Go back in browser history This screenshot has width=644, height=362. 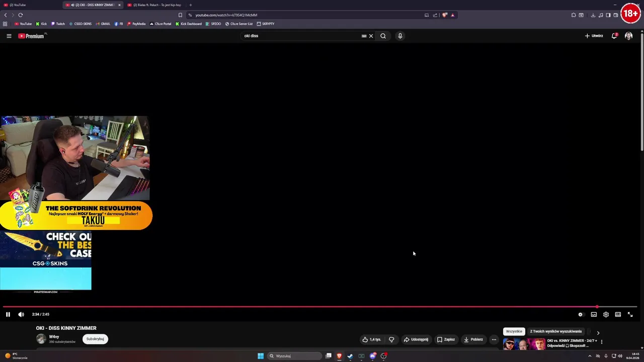coord(6,15)
